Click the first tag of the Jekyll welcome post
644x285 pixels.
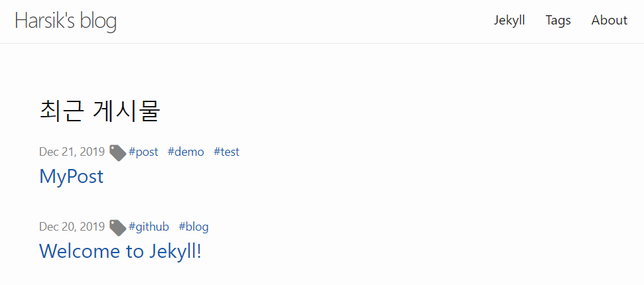(149, 227)
